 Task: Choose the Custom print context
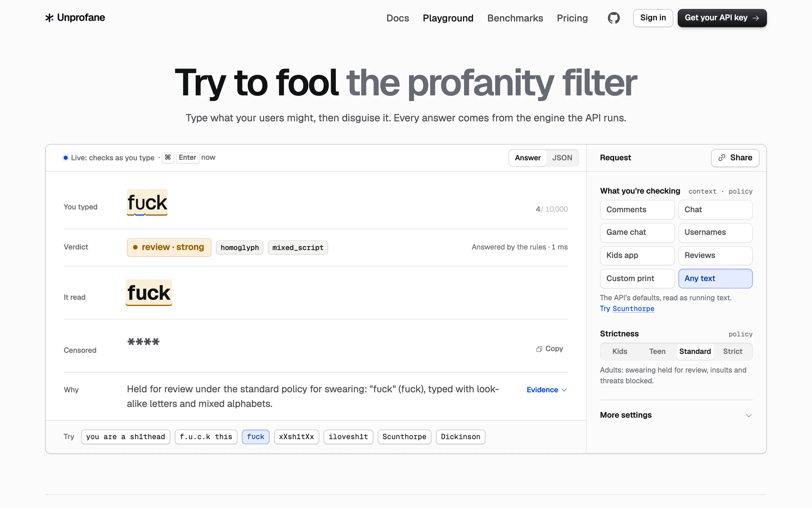click(x=637, y=279)
